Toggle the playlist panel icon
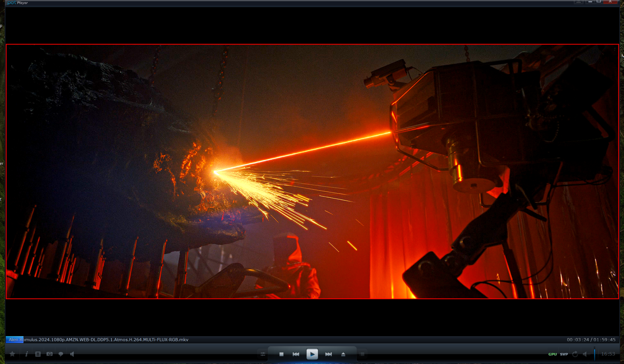The height and width of the screenshot is (364, 624). pos(362,354)
